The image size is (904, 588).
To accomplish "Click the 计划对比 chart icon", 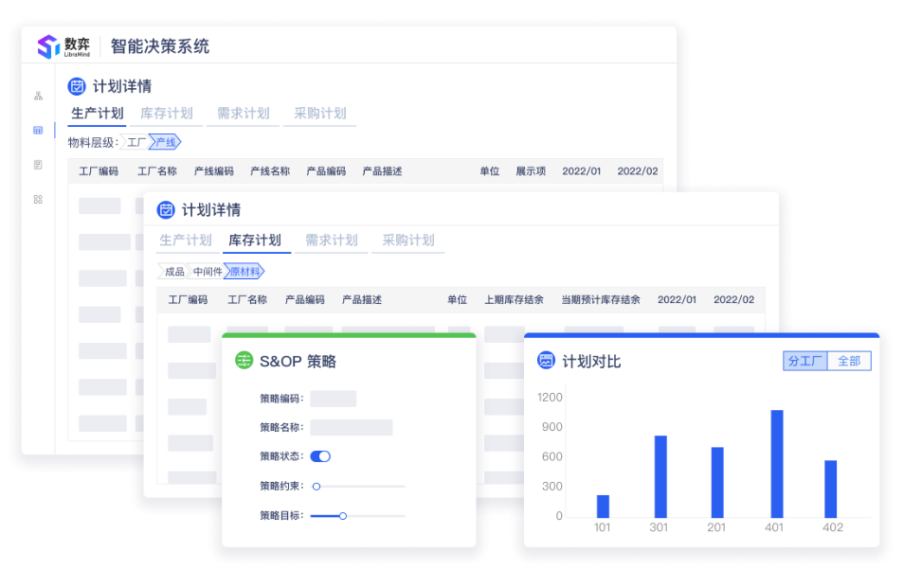I will pyautogui.click(x=546, y=361).
